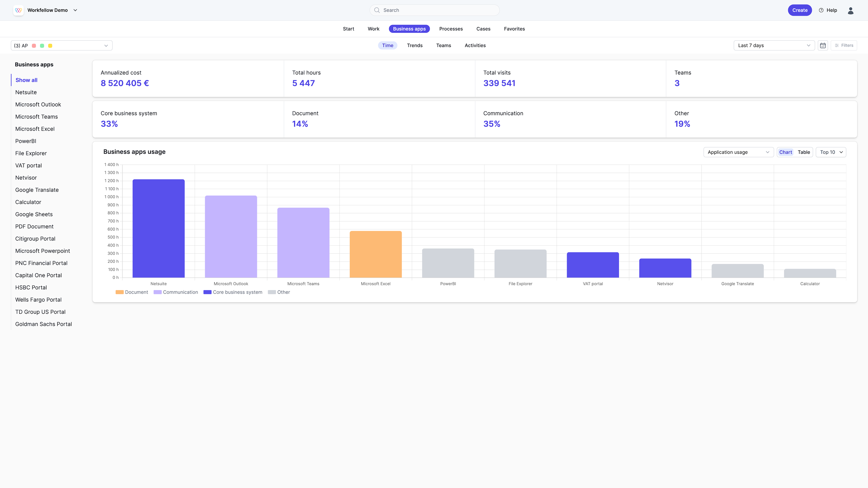Image resolution: width=868 pixels, height=488 pixels.
Task: Open the user profile avatar
Action: pos(850,11)
